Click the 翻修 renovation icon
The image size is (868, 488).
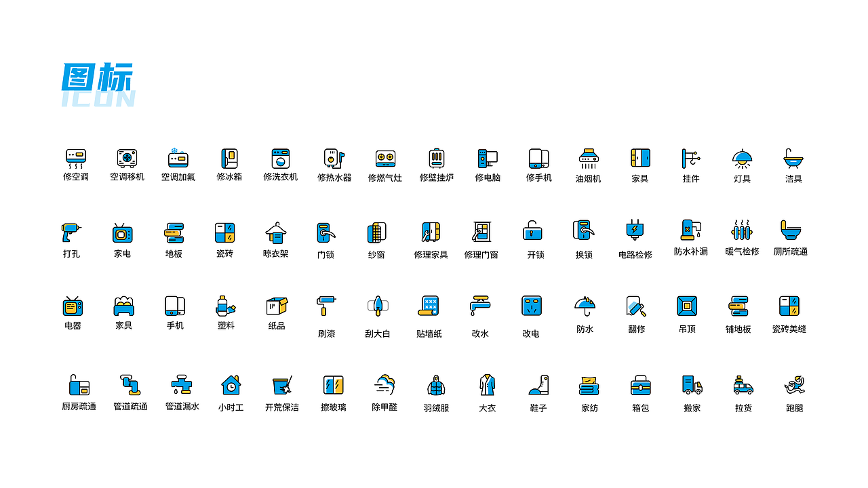[x=636, y=306]
